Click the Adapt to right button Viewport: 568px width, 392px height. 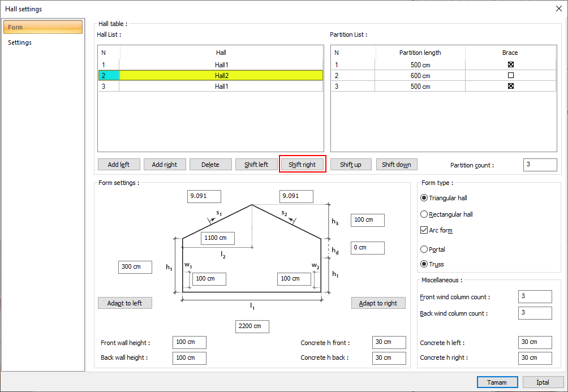click(x=378, y=303)
